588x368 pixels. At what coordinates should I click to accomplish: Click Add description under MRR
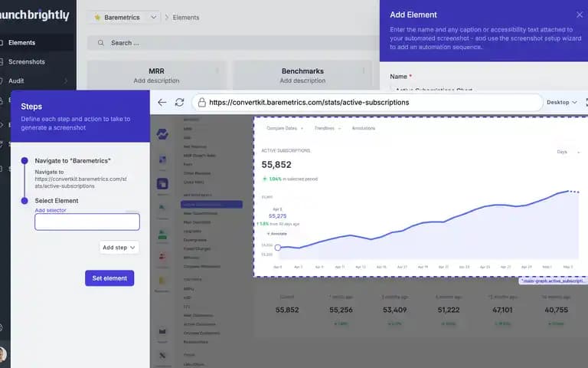click(x=156, y=80)
